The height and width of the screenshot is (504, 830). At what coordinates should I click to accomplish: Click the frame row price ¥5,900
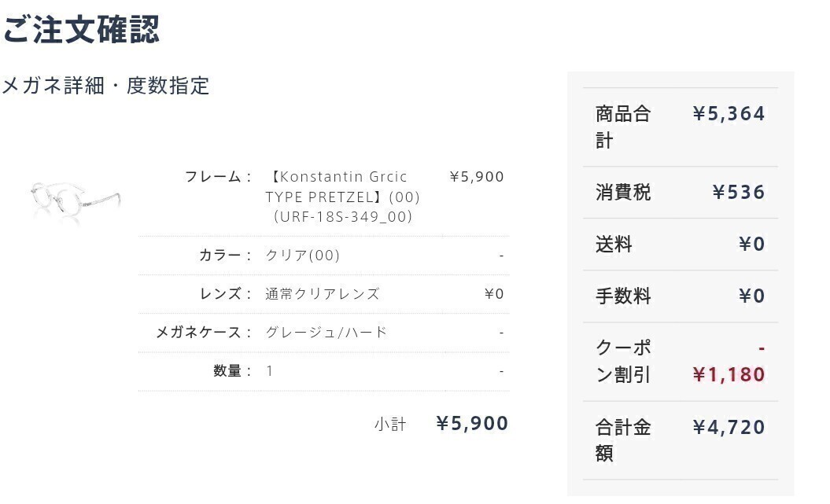point(476,176)
